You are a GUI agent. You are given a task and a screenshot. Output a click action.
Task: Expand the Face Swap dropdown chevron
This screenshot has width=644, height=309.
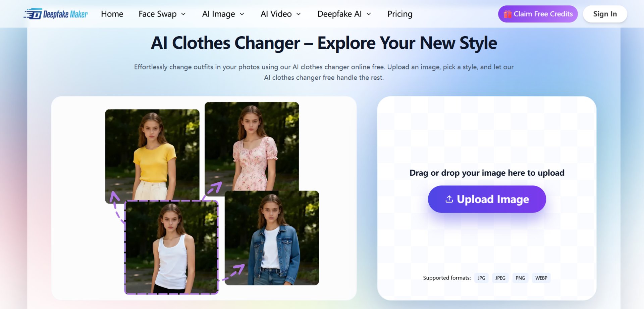183,14
